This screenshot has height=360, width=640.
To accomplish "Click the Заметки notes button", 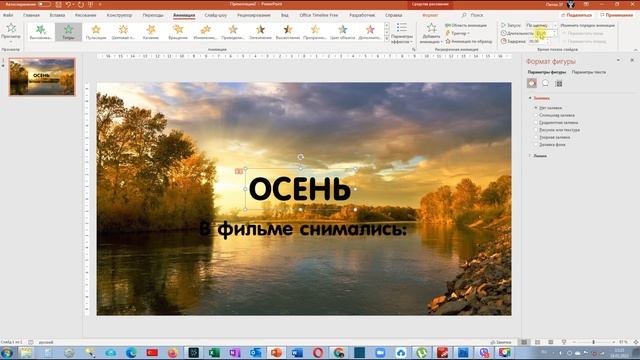I will (500, 342).
